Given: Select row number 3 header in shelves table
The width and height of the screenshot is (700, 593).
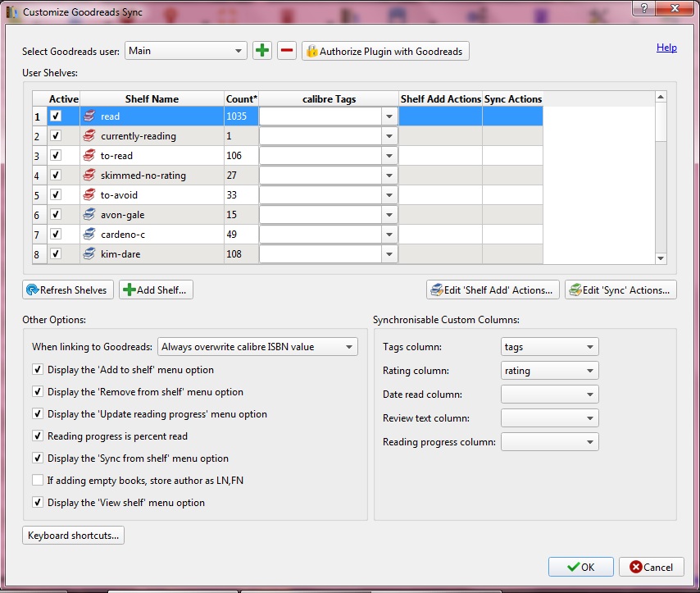Looking at the screenshot, I should point(39,156).
